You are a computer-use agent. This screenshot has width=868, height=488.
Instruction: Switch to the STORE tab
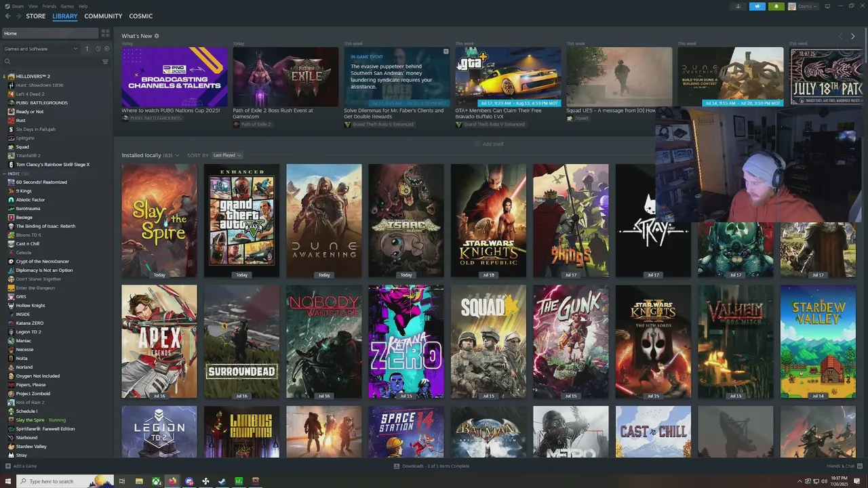pyautogui.click(x=36, y=16)
